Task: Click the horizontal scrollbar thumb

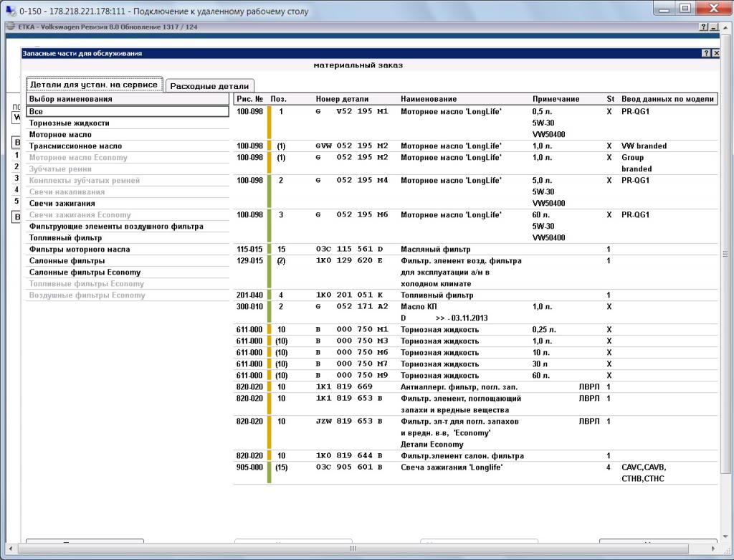Action: 353,549
